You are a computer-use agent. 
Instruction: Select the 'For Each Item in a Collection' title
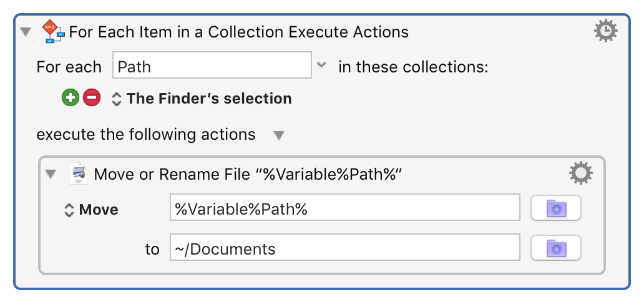point(239,32)
